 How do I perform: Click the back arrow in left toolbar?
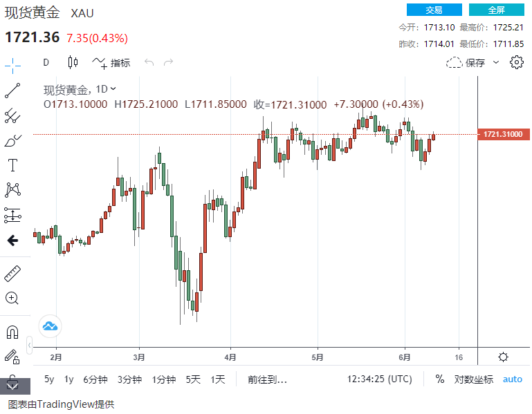point(12,241)
